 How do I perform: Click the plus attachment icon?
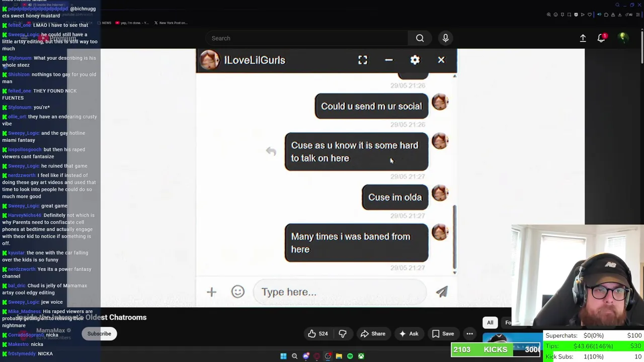click(x=211, y=292)
